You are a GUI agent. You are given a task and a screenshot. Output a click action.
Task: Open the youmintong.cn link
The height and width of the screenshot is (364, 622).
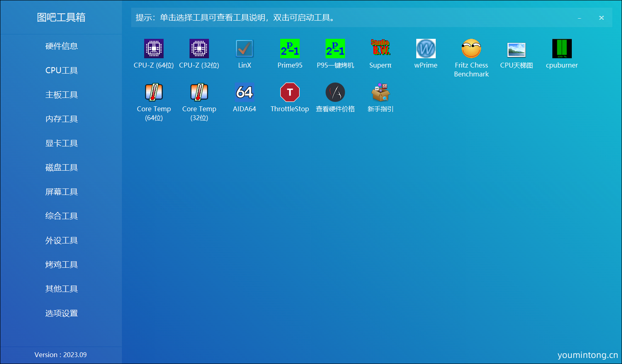(588, 355)
